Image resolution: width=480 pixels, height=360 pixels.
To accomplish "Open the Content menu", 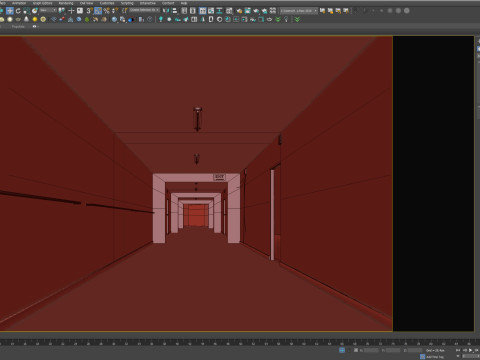I will tap(168, 3).
